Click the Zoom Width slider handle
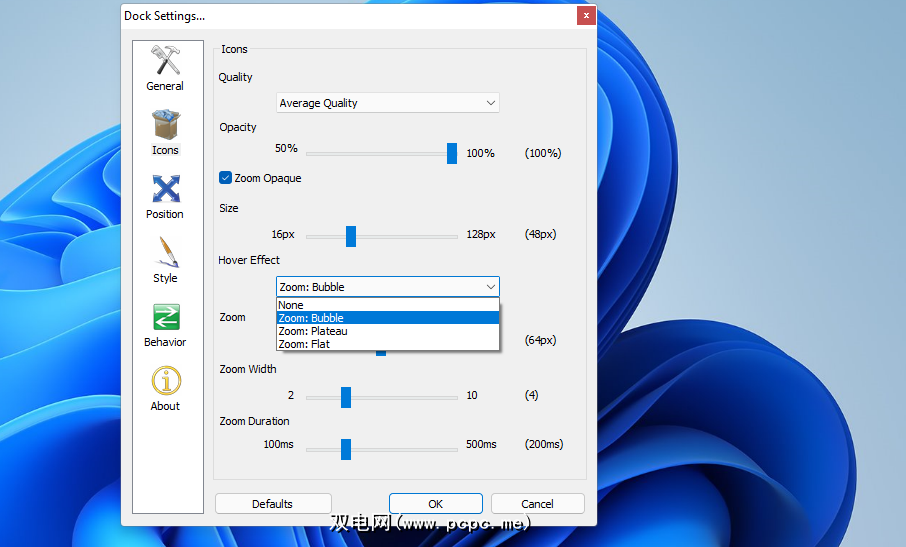This screenshot has width=906, height=547. (x=346, y=397)
